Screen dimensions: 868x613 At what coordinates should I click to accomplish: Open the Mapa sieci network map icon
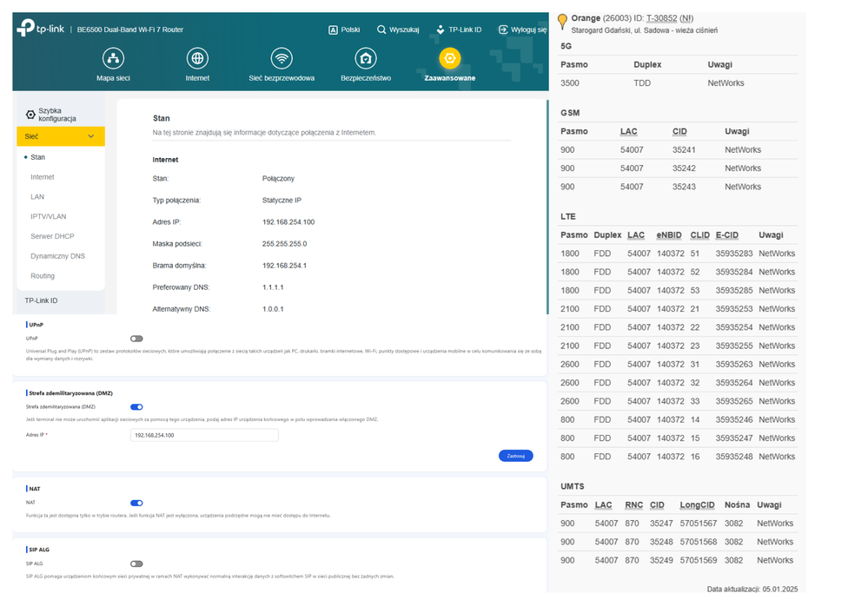click(113, 59)
